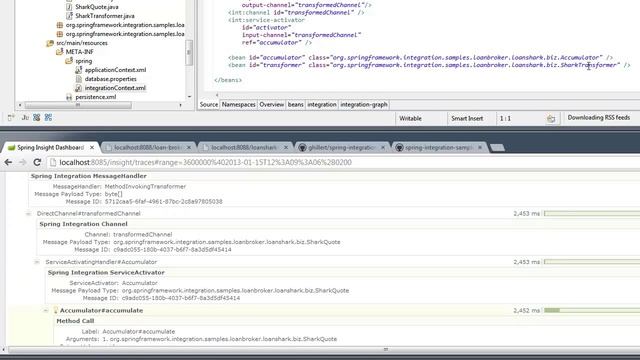Screen dimensions: 640x360
Task: Click the applicationContext.xml file icon
Action: (x=78, y=70)
